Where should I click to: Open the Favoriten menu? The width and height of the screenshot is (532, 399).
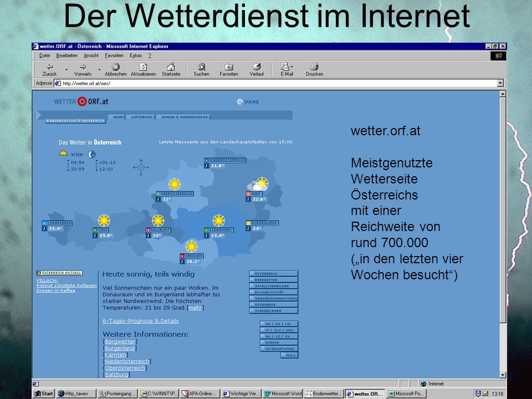pyautogui.click(x=114, y=55)
